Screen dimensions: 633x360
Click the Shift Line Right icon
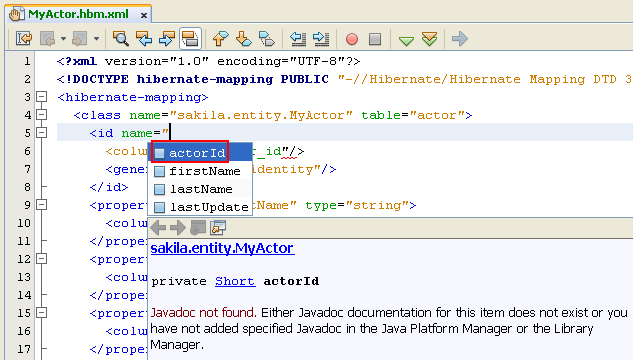(x=321, y=39)
